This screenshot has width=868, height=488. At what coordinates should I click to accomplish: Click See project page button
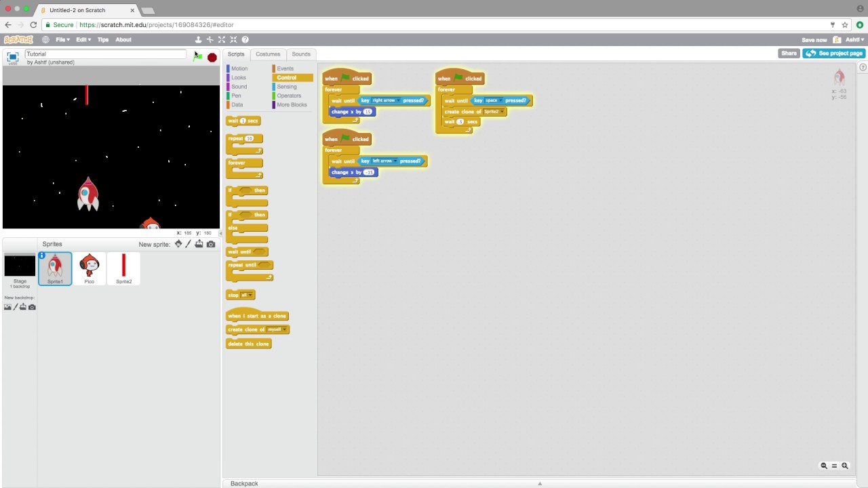tap(834, 54)
